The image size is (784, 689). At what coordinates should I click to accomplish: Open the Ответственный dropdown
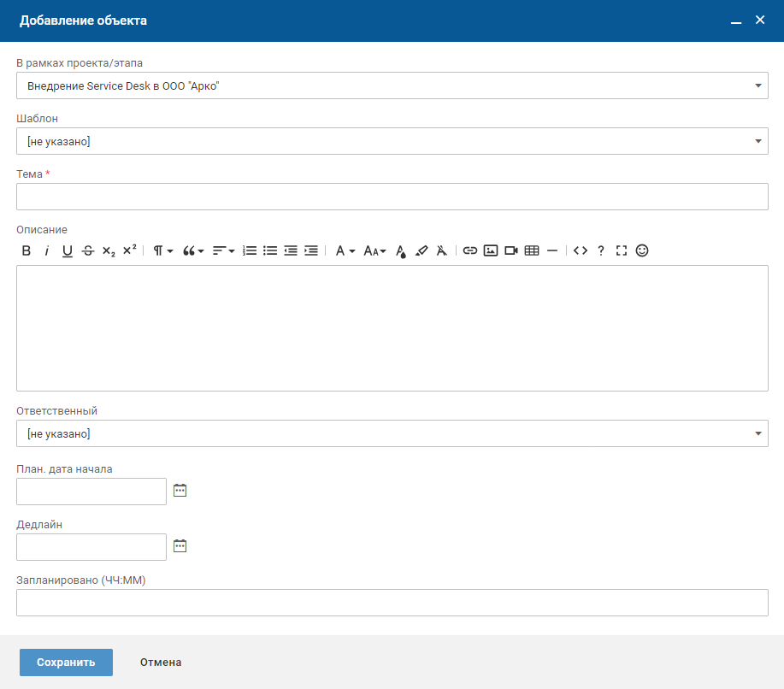coord(392,433)
